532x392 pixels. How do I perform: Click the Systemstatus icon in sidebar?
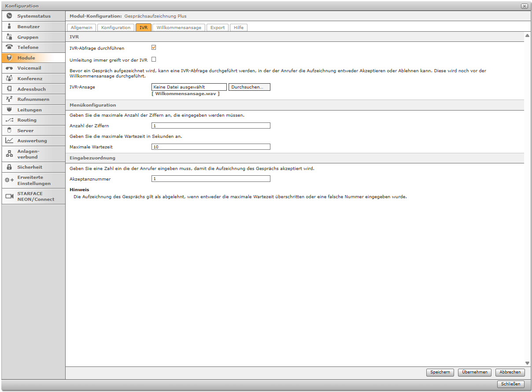(x=9, y=16)
